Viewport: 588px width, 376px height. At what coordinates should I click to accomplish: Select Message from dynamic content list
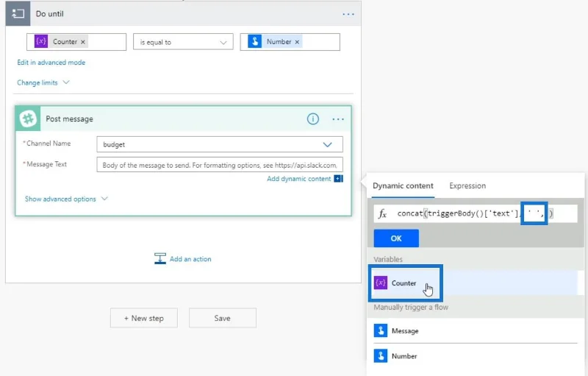coord(475,331)
